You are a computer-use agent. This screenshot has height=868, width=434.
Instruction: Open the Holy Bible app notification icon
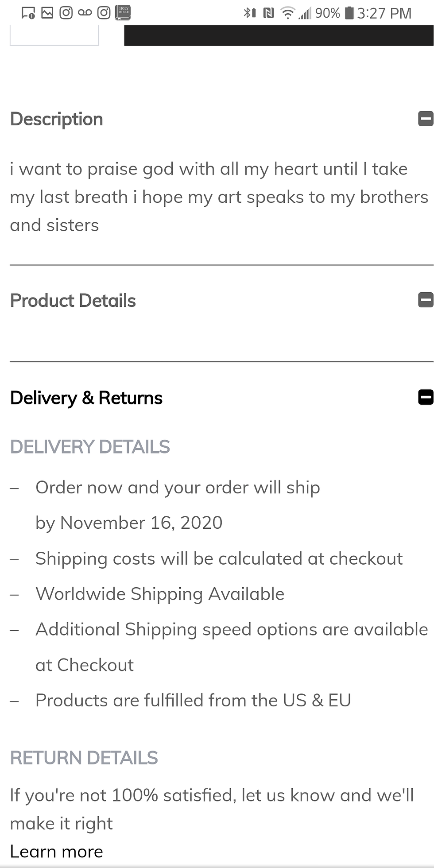click(123, 13)
